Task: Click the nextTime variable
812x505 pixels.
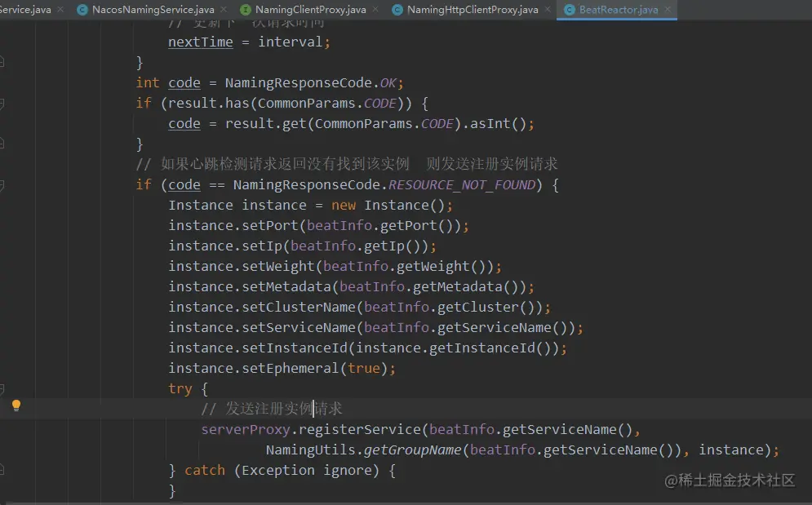Action: pyautogui.click(x=201, y=42)
